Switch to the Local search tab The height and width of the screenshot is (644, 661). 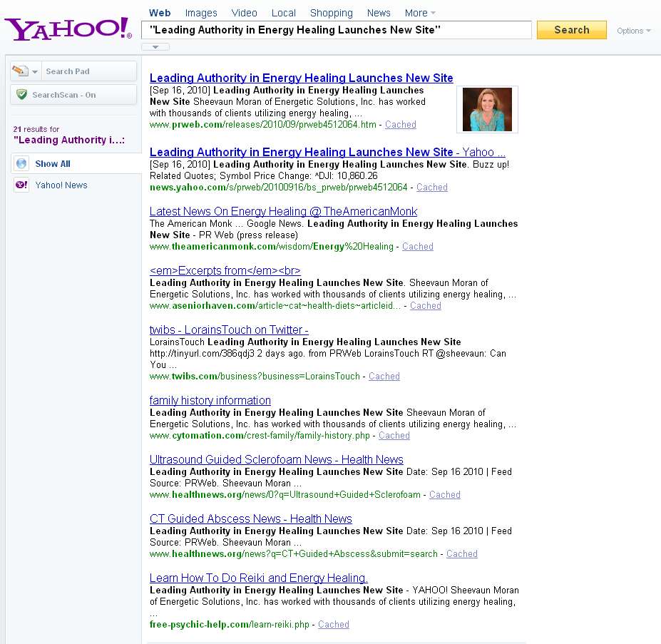[x=283, y=13]
